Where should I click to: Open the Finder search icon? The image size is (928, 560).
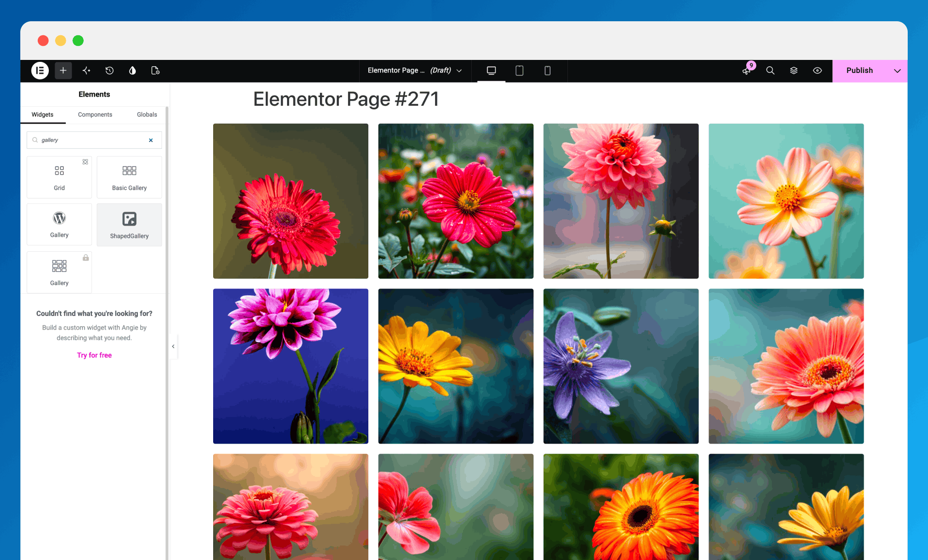coord(770,71)
